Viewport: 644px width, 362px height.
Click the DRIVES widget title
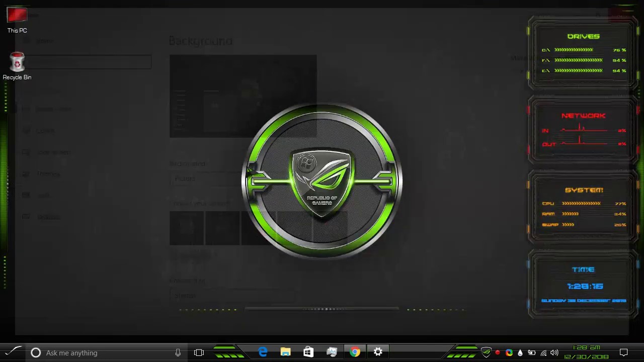point(584,36)
